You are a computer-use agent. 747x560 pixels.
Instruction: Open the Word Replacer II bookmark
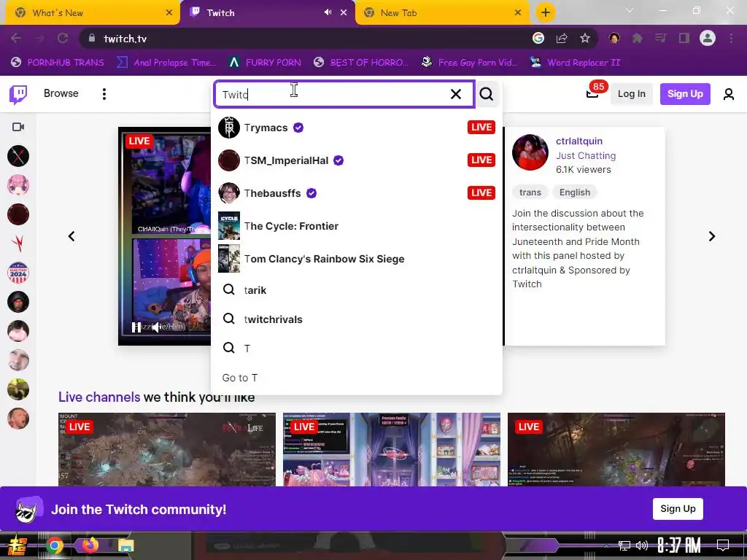[576, 63]
